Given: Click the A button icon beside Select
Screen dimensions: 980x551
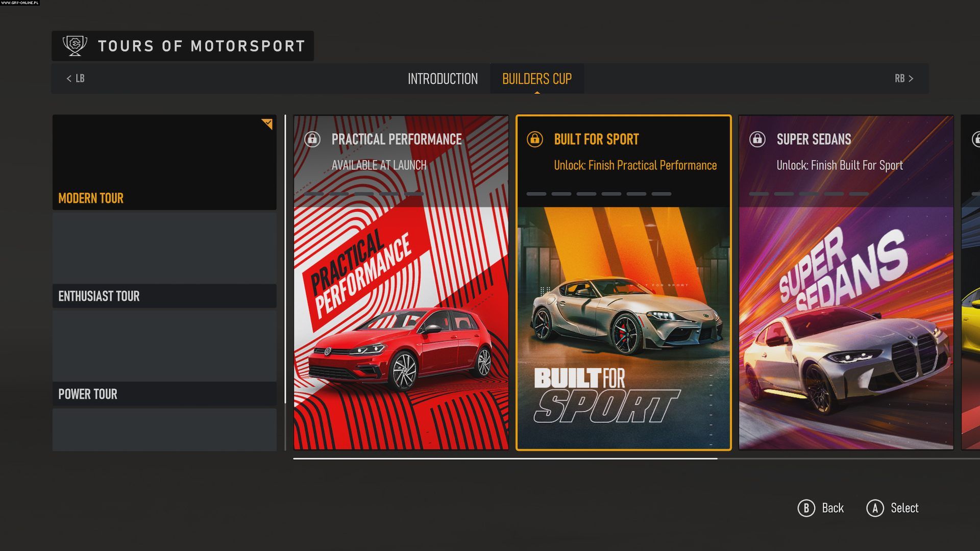Looking at the screenshot, I should point(875,508).
